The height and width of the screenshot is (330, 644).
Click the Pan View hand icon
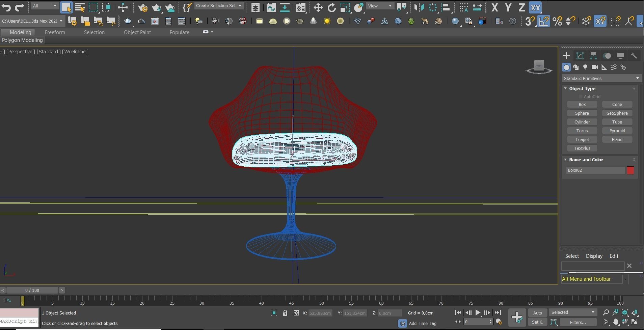click(x=616, y=322)
